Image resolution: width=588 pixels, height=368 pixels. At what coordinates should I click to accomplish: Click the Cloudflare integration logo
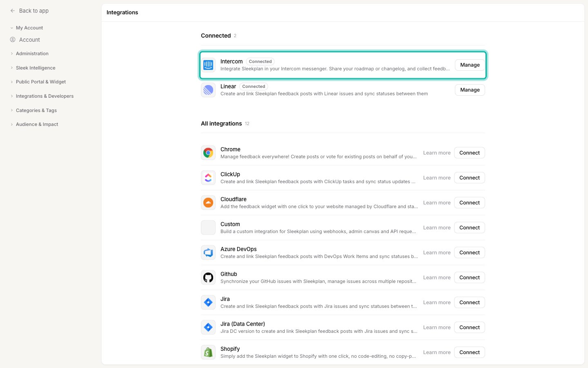[208, 203]
